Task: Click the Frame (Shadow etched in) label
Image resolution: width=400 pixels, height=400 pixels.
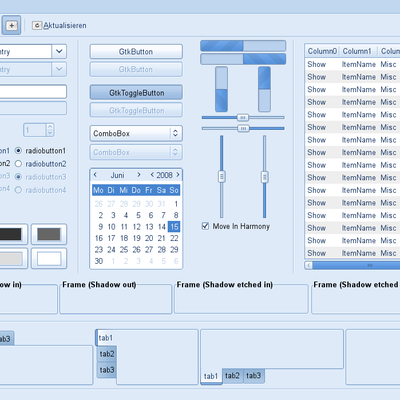Action: [x=225, y=285]
